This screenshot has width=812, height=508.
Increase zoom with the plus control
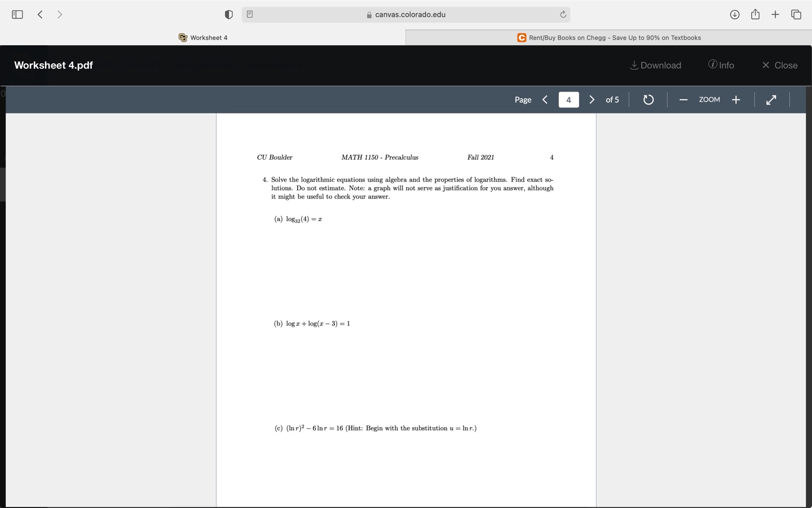736,99
